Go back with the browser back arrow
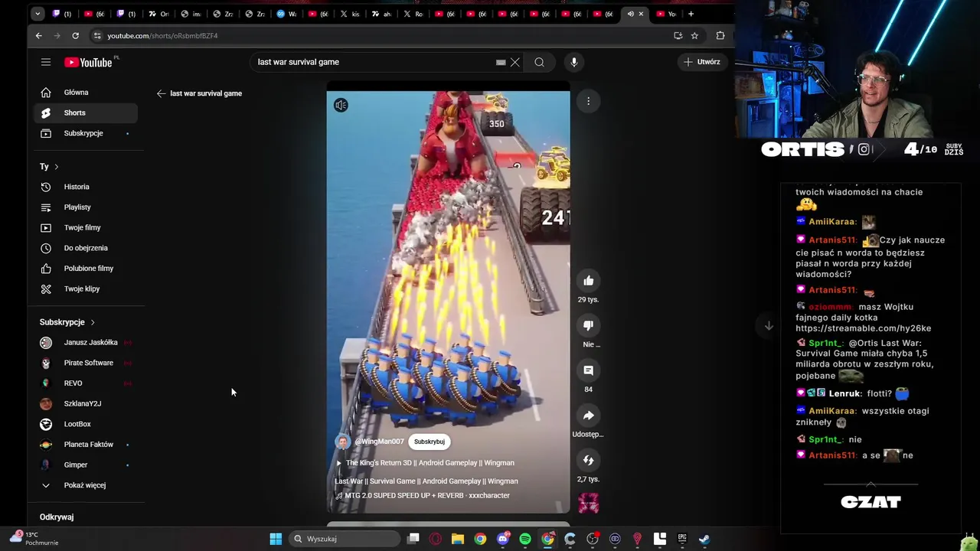Screen dimensions: 980x551 (38, 35)
